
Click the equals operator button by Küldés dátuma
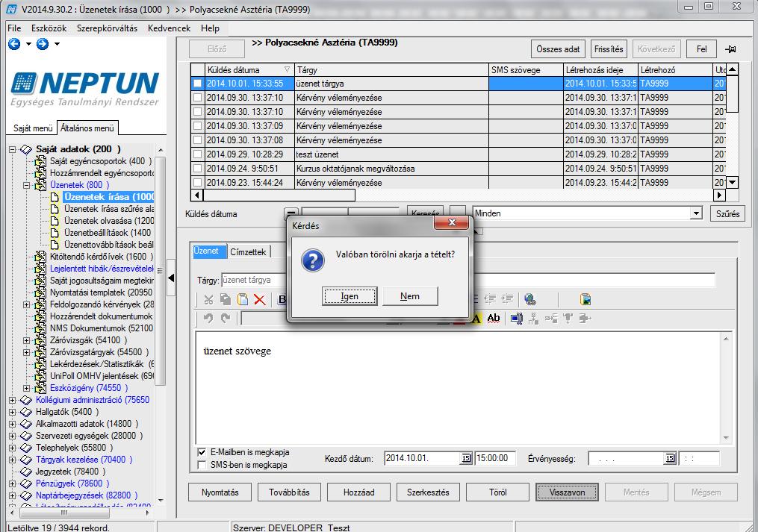coord(291,213)
